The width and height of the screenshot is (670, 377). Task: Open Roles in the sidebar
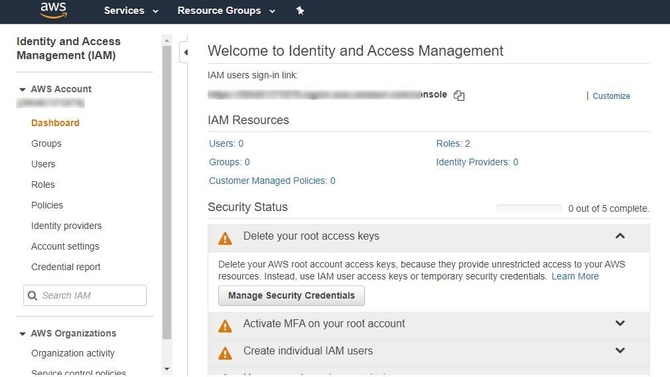[43, 185]
